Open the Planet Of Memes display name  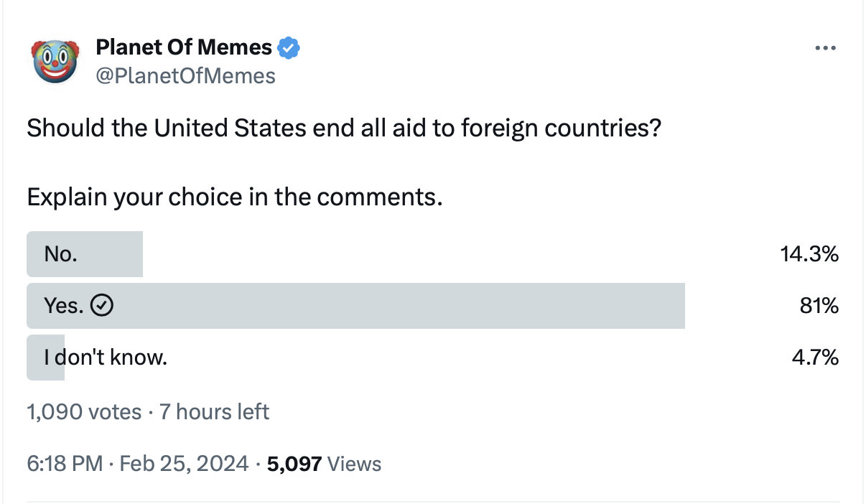click(x=184, y=48)
